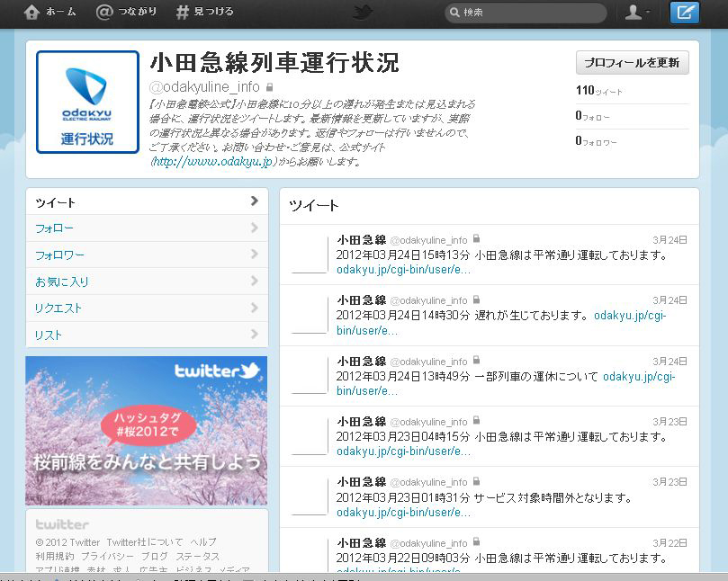Image resolution: width=728 pixels, height=581 pixels.
Task: Click the lock icon on the 13時49分 tweet
Action: [476, 360]
